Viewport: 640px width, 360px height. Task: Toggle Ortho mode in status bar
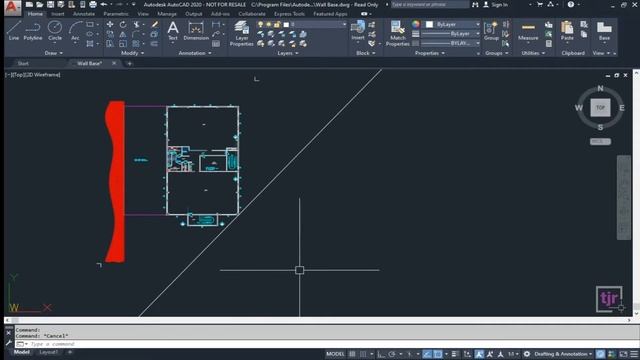pos(381,354)
